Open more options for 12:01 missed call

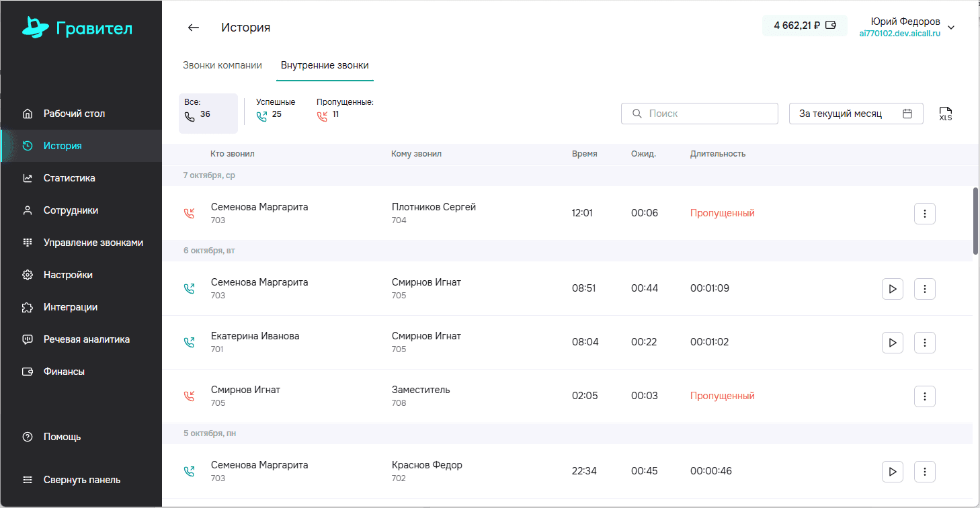point(925,214)
